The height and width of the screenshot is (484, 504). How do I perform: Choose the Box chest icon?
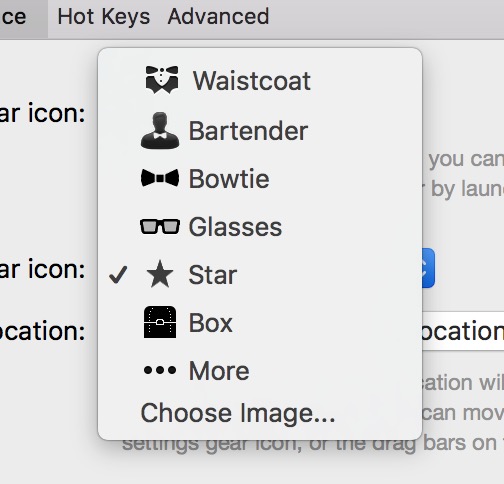(x=160, y=322)
